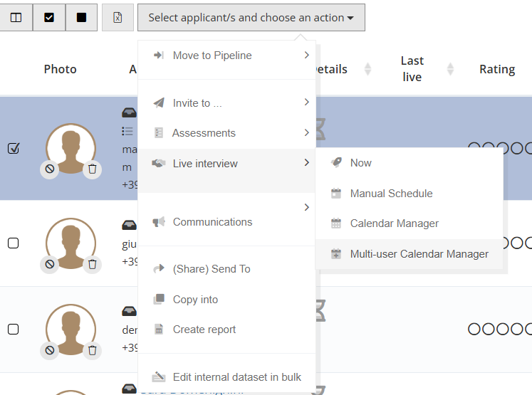532x395 pixels.
Task: Click the megaphone Communications icon
Action: click(x=159, y=222)
